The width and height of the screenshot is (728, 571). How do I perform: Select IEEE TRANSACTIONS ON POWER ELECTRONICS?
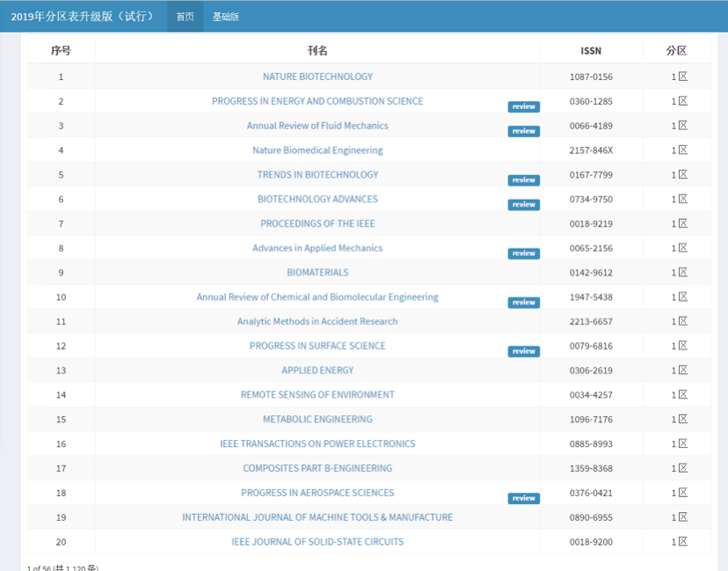317,444
